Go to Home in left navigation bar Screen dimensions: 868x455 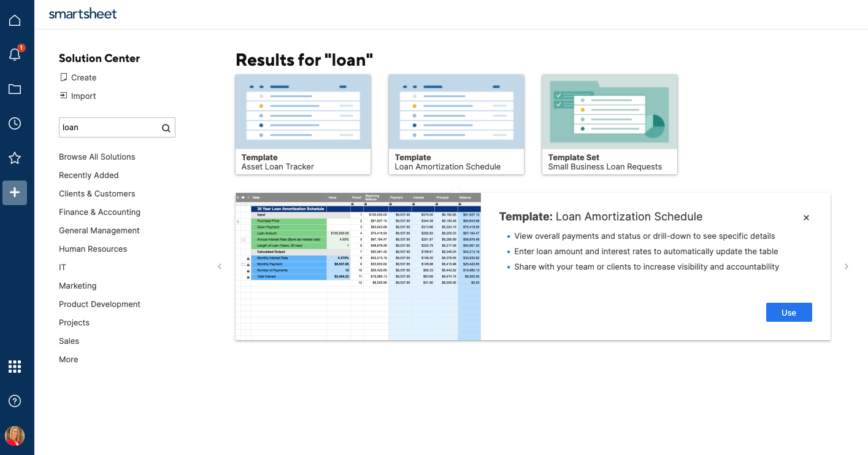15,20
